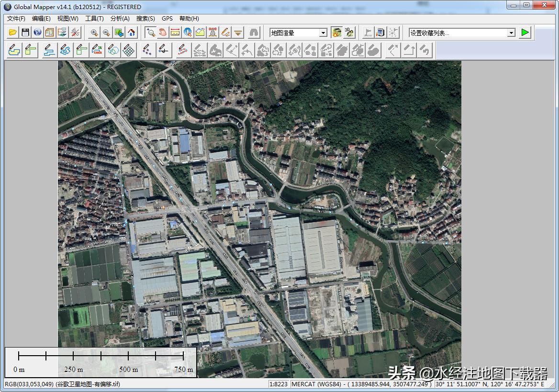Select the COGO input digitizer icon
The image size is (559, 392).
click(97, 50)
